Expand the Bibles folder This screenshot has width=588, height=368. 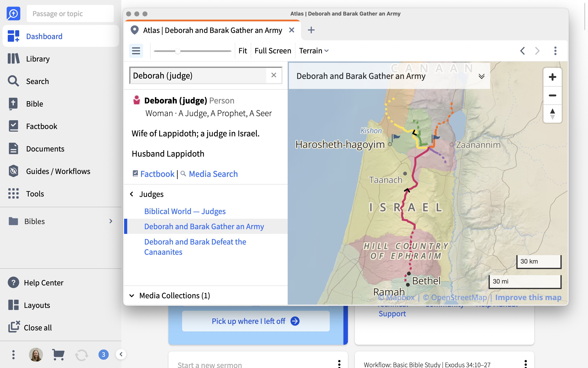[x=61, y=221]
